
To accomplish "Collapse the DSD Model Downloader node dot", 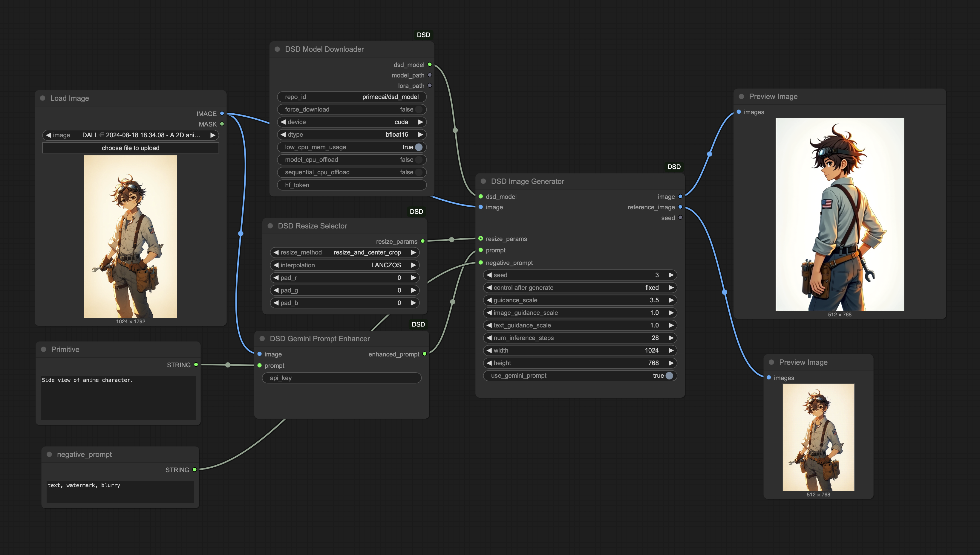I will [x=277, y=49].
